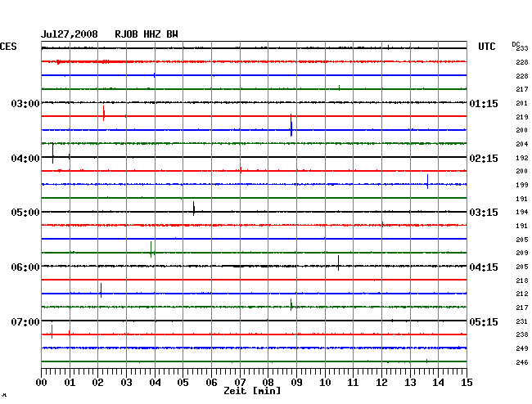Click the green spike just before minute 4

pyautogui.click(x=151, y=249)
